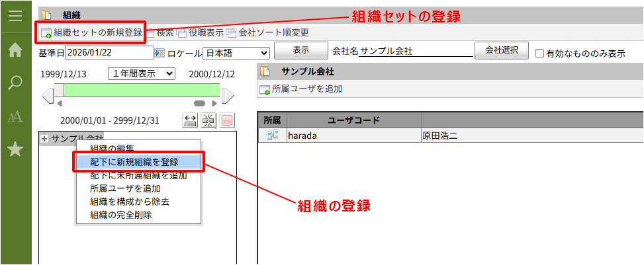Click the 所属 icon in the harada row

271,135
